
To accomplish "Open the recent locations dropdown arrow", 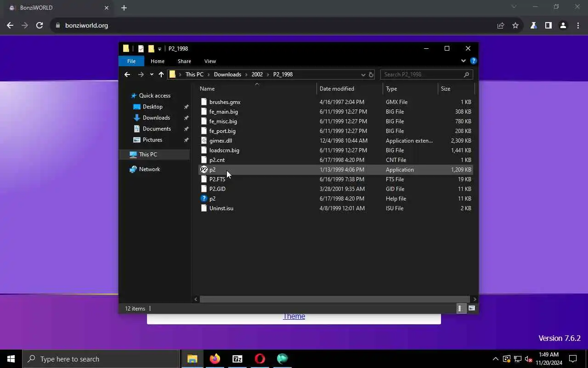I will pos(152,75).
